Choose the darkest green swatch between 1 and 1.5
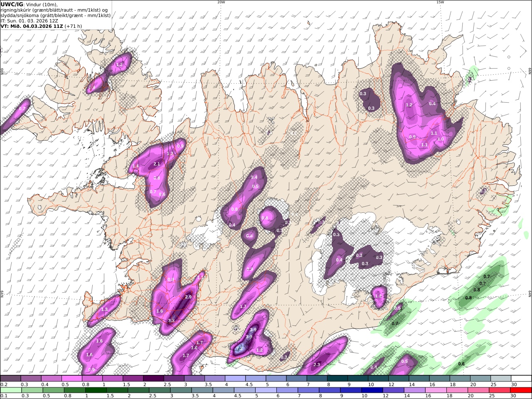 (96, 390)
